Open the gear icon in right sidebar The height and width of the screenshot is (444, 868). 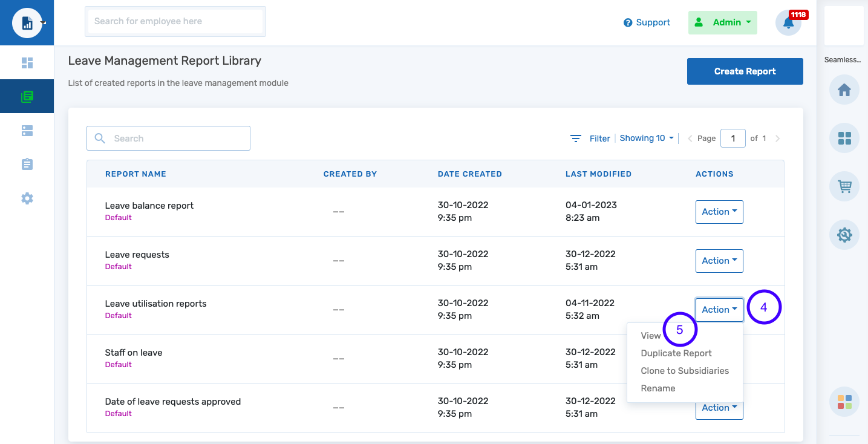844,235
